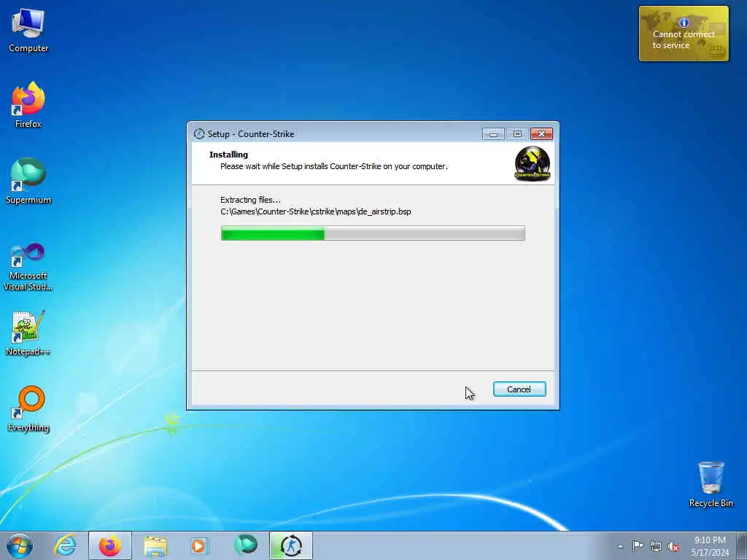Open the network tray icon

pos(656,547)
